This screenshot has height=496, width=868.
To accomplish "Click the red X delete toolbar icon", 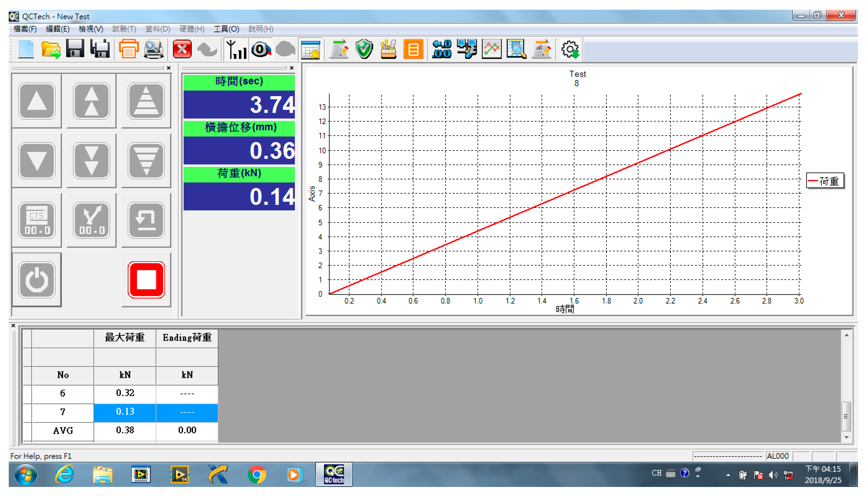I will click(182, 50).
